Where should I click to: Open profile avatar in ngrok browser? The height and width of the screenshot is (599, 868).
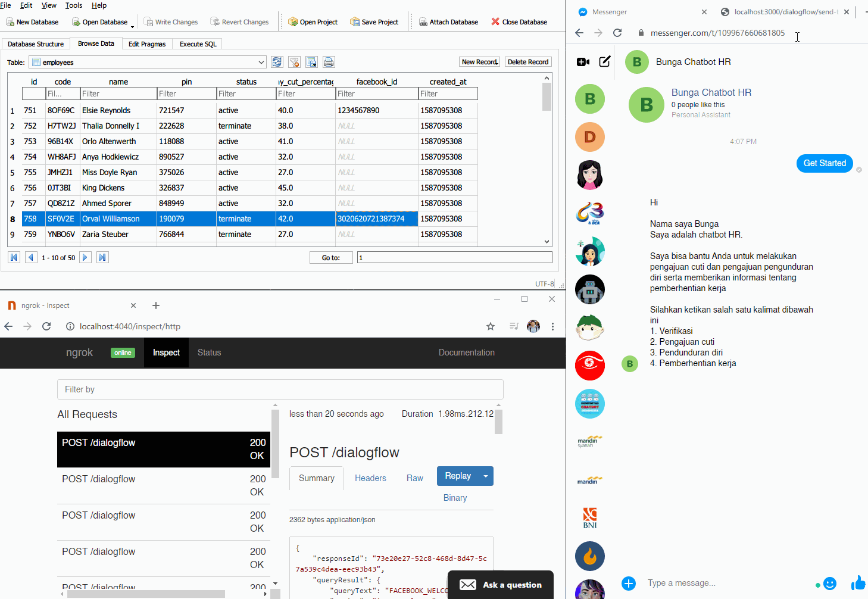tap(533, 326)
